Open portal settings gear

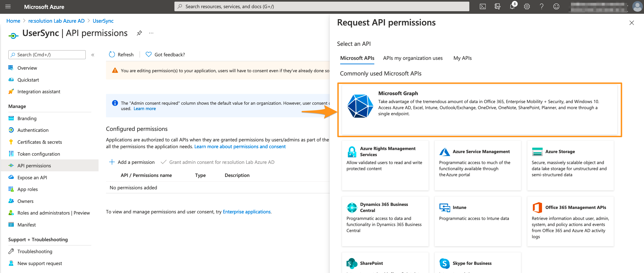tap(527, 7)
